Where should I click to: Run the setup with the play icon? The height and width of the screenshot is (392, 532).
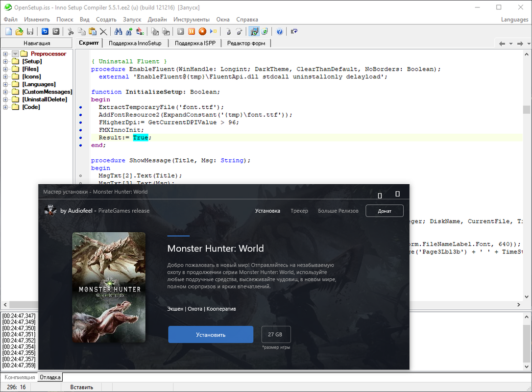[180, 31]
